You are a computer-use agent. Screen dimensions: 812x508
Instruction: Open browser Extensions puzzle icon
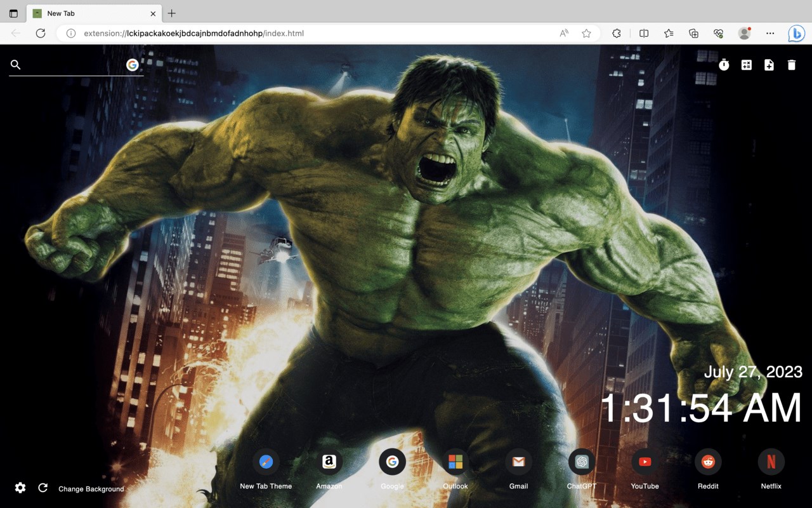(617, 33)
